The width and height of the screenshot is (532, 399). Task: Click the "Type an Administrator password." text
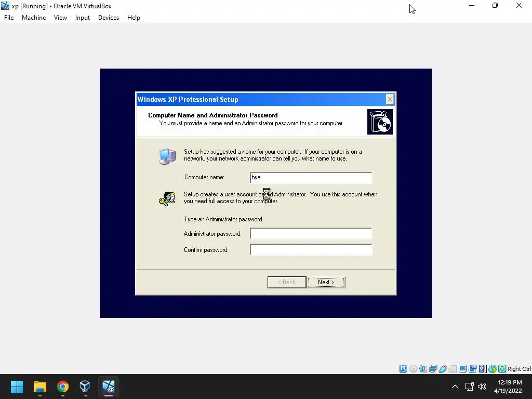pos(223,219)
